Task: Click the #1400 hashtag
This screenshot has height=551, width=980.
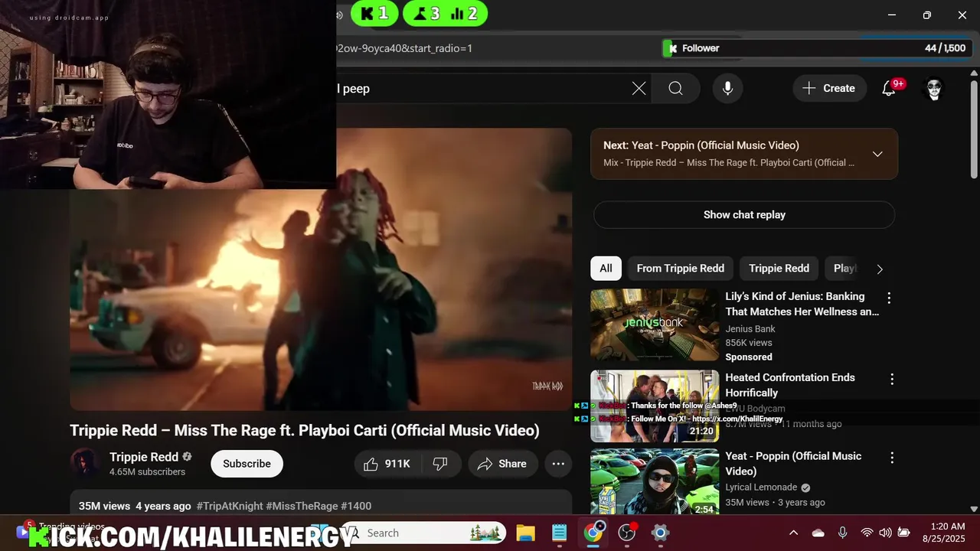Action: [356, 506]
